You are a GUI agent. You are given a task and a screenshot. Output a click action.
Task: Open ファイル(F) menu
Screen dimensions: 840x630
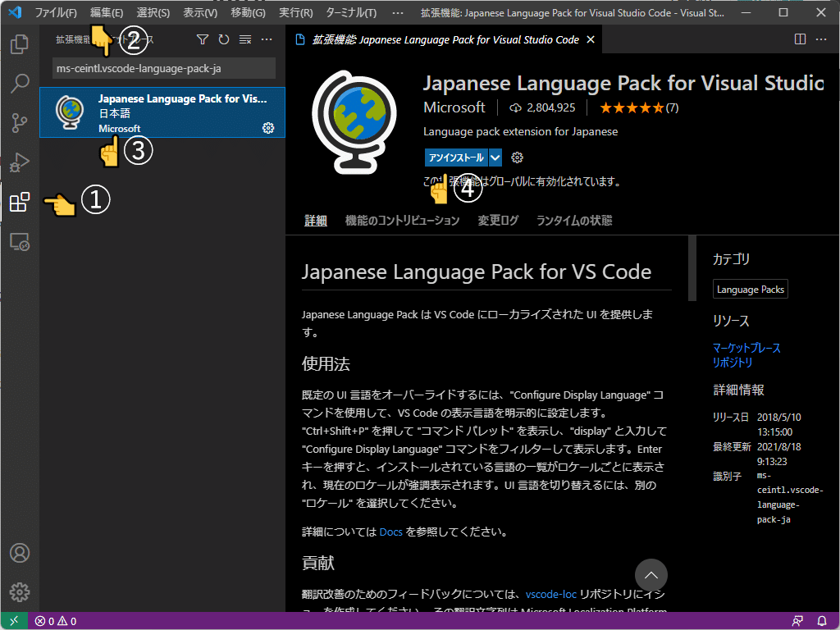click(56, 12)
